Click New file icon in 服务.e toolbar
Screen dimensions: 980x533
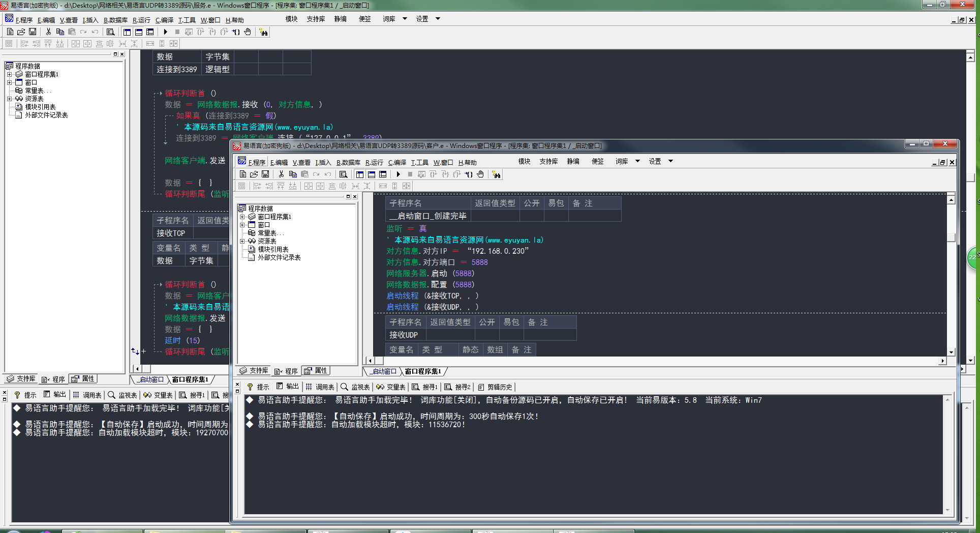pos(10,32)
